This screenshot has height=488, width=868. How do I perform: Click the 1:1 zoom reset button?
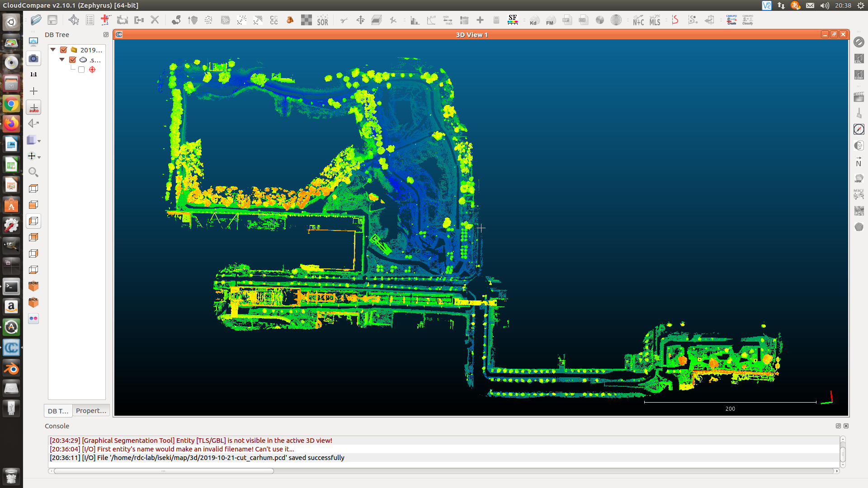pyautogui.click(x=33, y=75)
